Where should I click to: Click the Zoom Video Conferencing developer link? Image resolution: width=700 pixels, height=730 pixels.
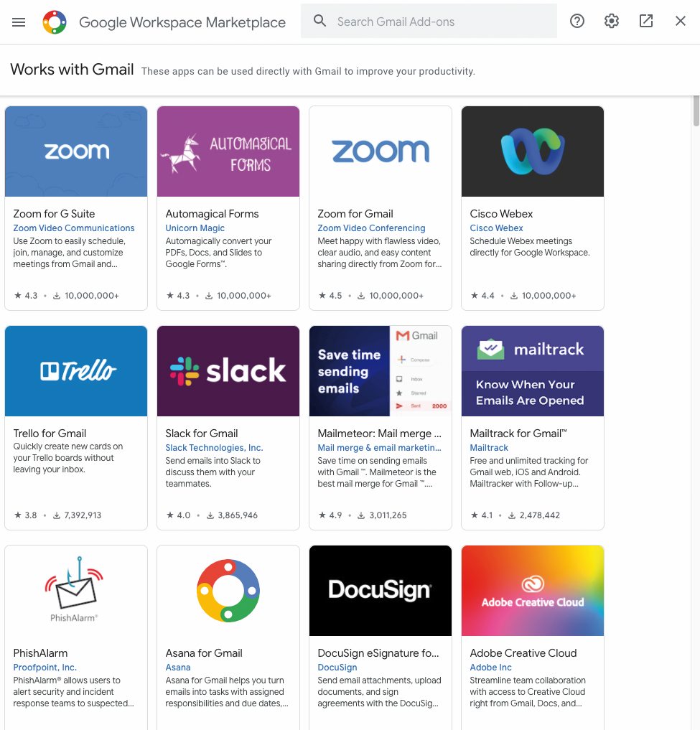point(371,228)
